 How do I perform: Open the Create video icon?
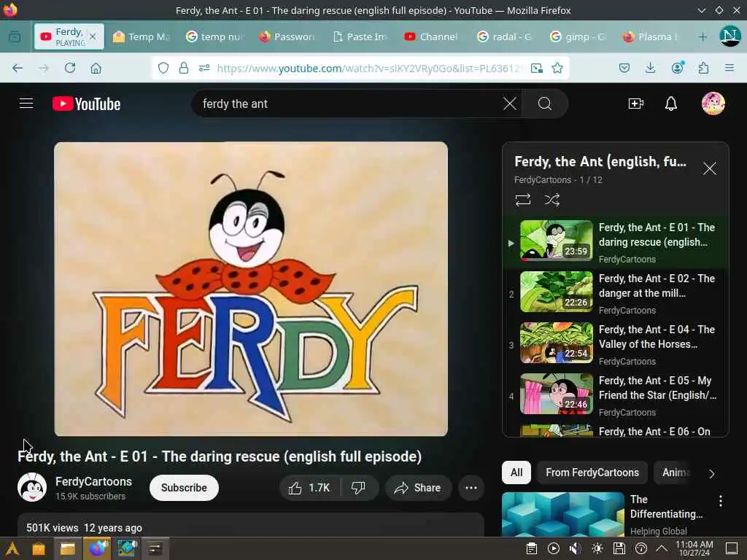pos(635,104)
